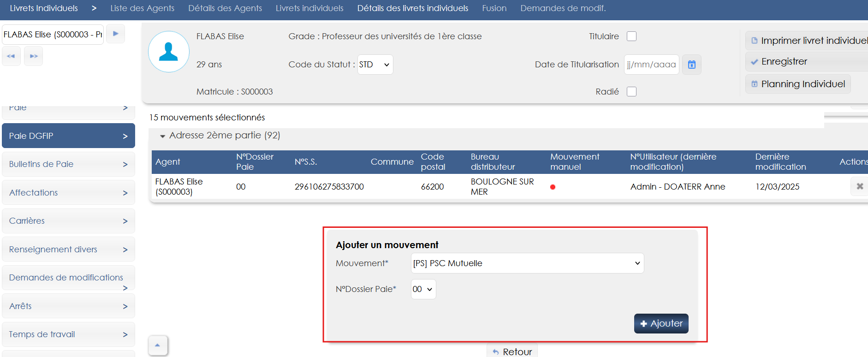Select the N°Dossier Paie dropdown
Screen dimensions: 868x357
pyautogui.click(x=423, y=289)
